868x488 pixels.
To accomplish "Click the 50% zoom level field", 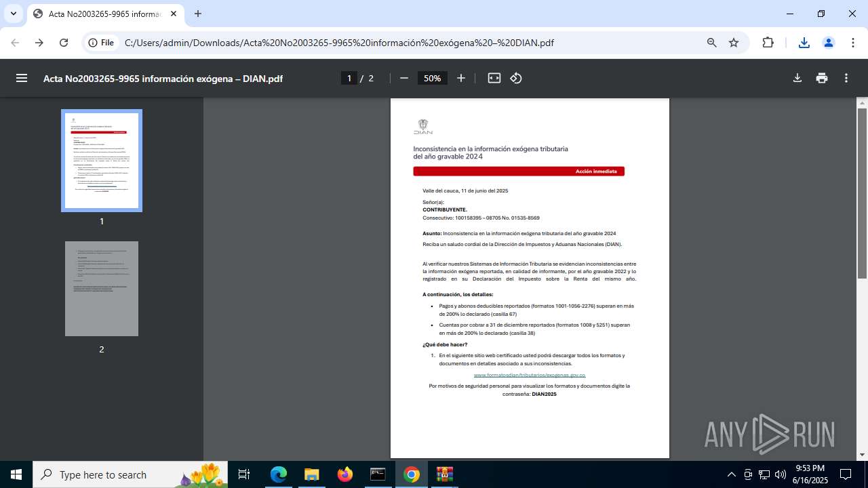I will pos(432,78).
